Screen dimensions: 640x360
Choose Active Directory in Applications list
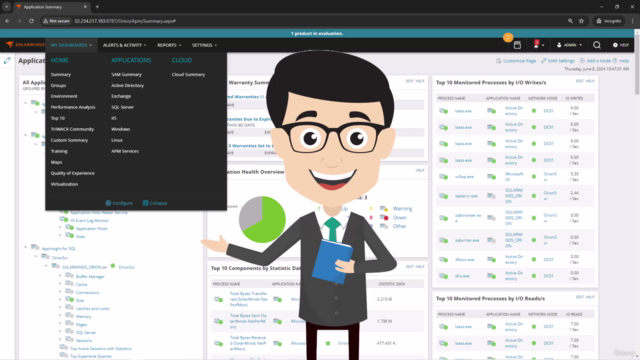tap(127, 86)
